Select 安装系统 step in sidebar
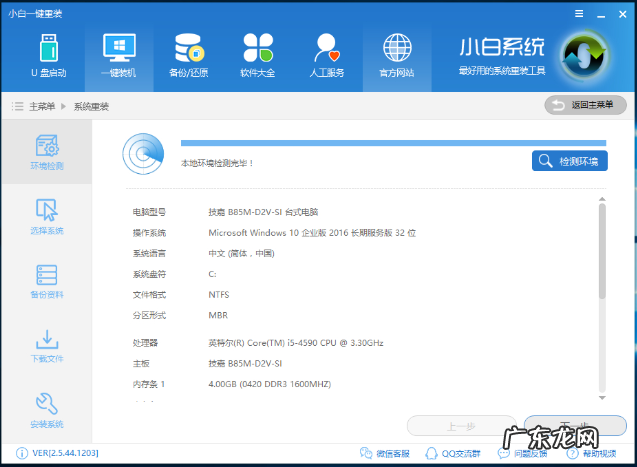Viewport: 637px width, 467px height. [x=47, y=410]
